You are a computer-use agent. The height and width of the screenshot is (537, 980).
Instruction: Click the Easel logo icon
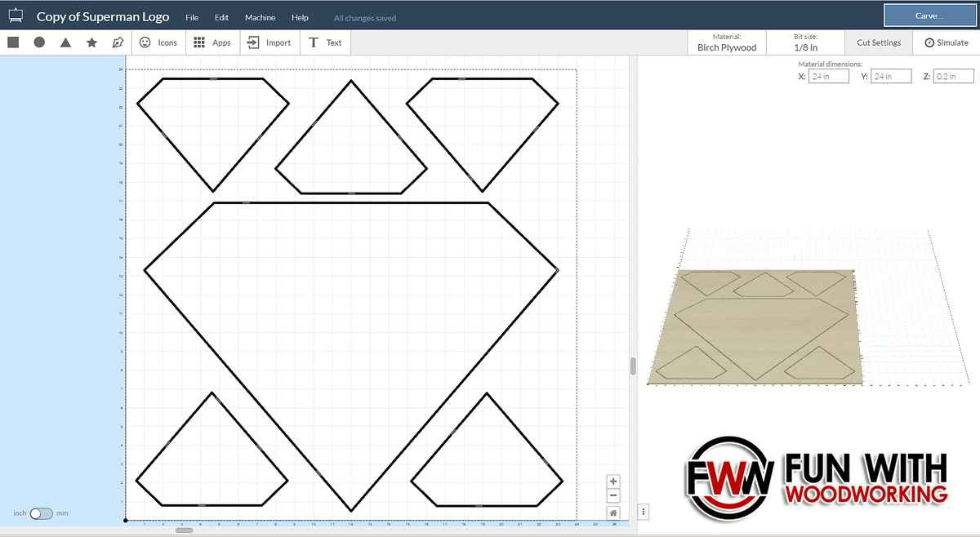coord(16,16)
